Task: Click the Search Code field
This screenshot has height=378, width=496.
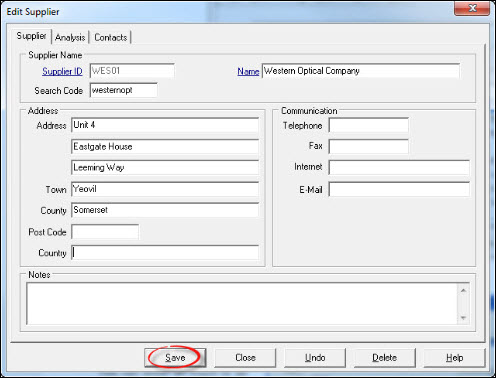Action: (x=124, y=90)
